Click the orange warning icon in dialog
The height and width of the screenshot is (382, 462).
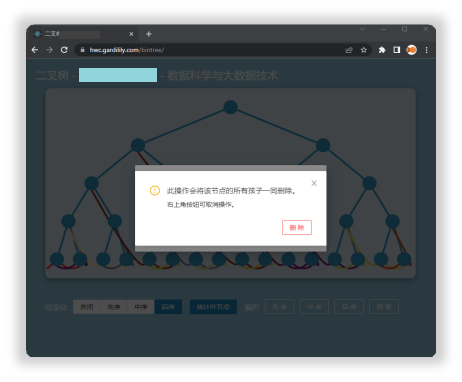(155, 191)
